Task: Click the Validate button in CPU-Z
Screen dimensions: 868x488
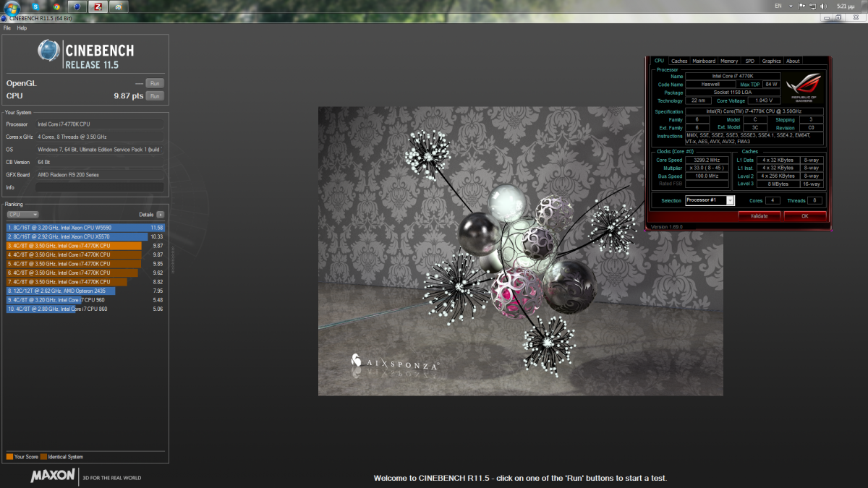Action: click(x=759, y=215)
